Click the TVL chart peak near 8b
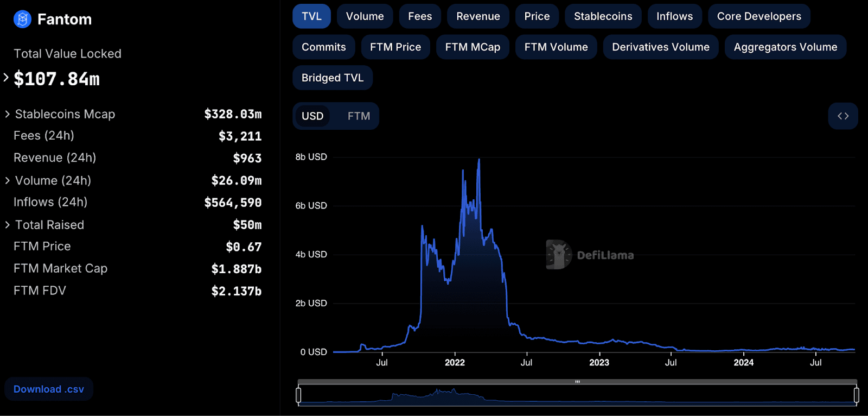The image size is (868, 416). 479,160
